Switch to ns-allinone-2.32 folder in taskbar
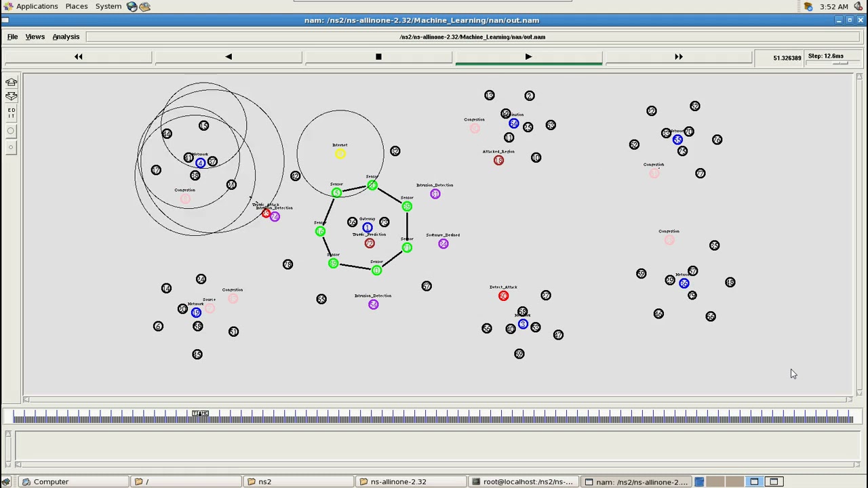Viewport: 868px width, 488px height. coord(411,482)
